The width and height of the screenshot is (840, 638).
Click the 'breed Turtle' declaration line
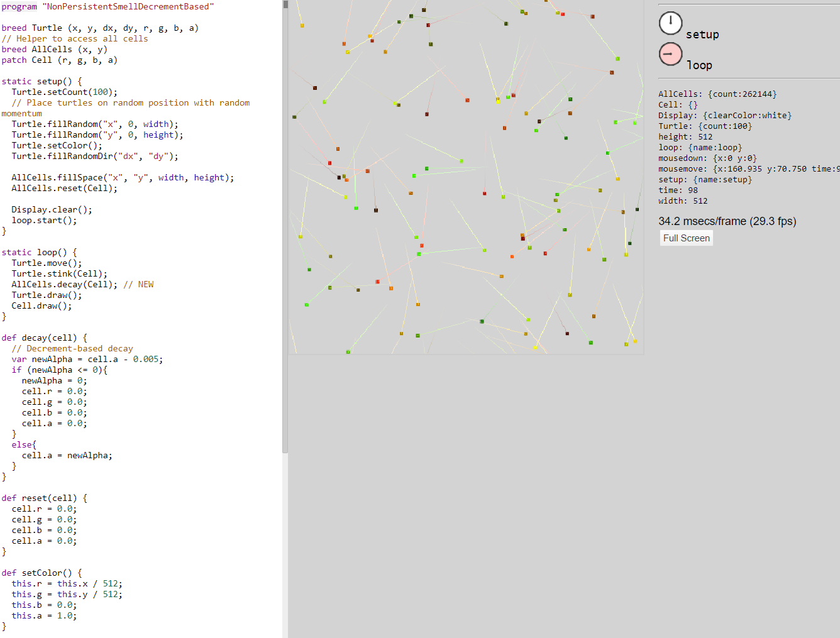coord(99,28)
